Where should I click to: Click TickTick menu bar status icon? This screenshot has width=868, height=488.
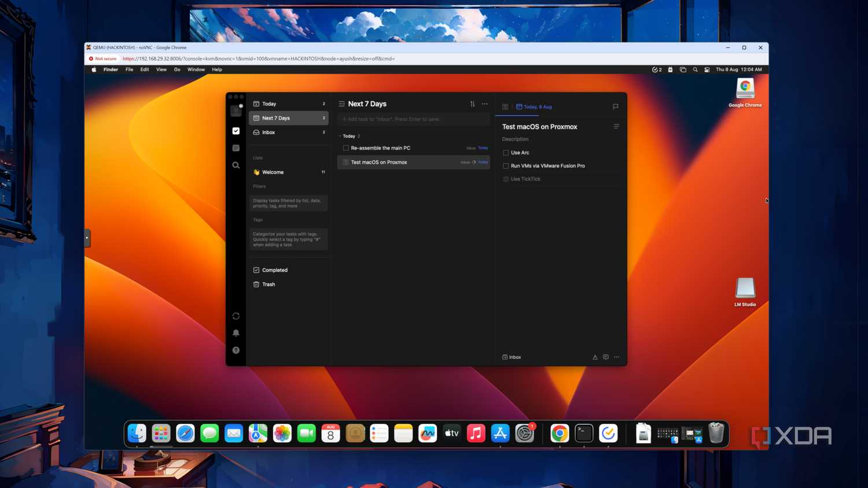[x=657, y=69]
